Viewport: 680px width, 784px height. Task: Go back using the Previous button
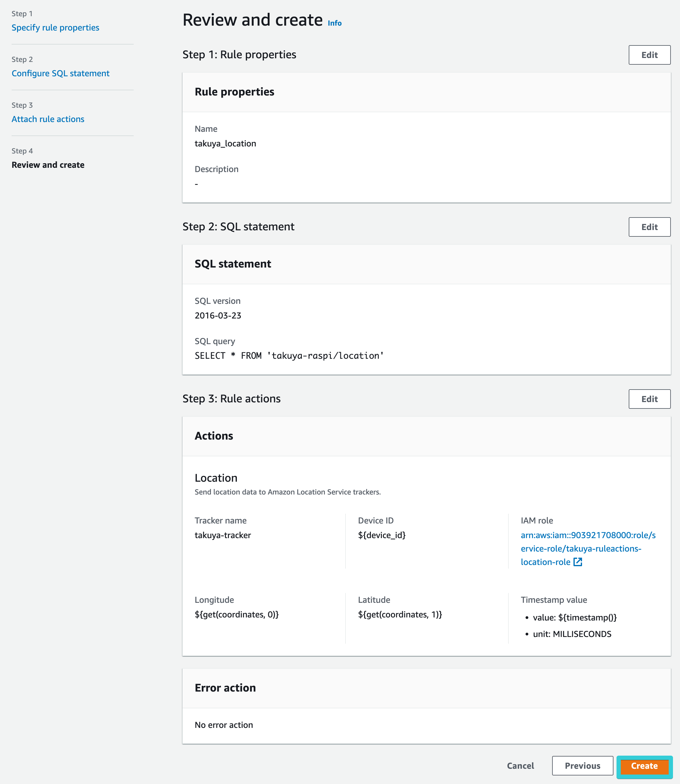coord(582,766)
